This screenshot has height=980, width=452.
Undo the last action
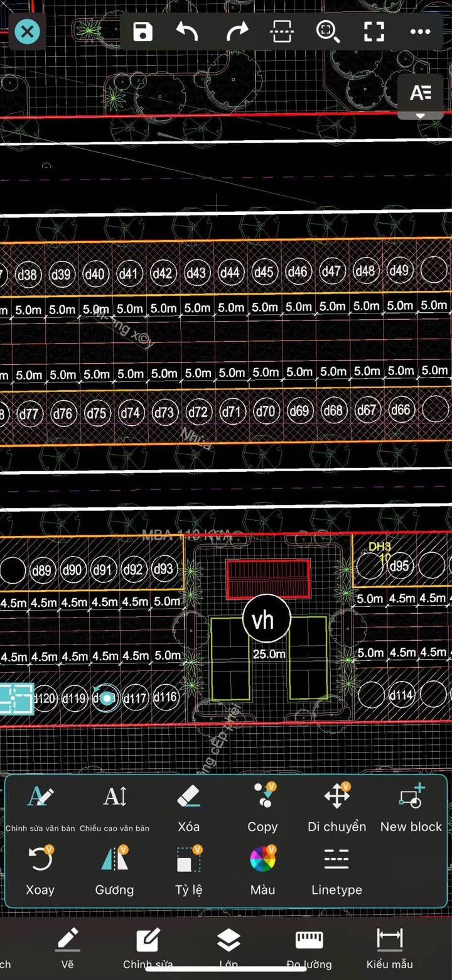(187, 31)
